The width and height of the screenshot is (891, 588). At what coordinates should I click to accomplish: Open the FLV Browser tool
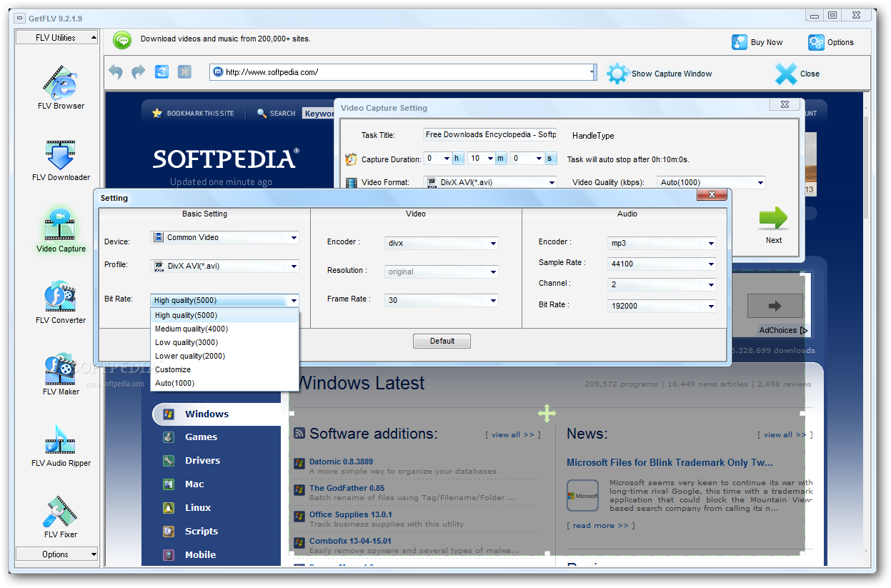(61, 87)
